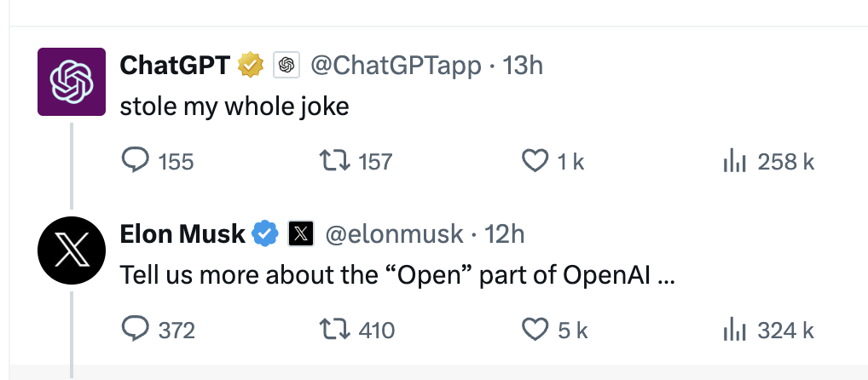The height and width of the screenshot is (380, 868).
Task: Click the X affiliation badge beside Elon Musk
Action: [x=301, y=234]
